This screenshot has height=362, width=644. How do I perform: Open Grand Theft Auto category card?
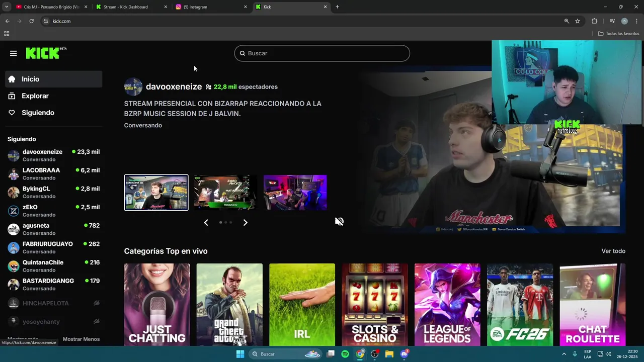[x=229, y=305]
